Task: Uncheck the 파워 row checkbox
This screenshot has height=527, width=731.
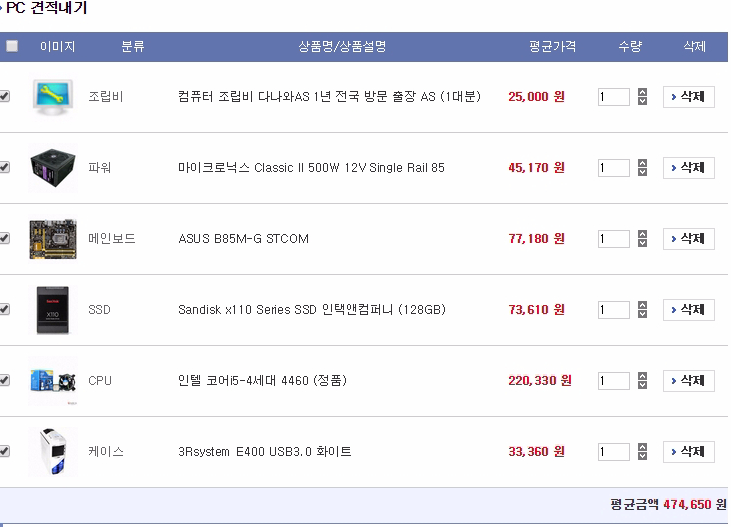Action: (5, 168)
